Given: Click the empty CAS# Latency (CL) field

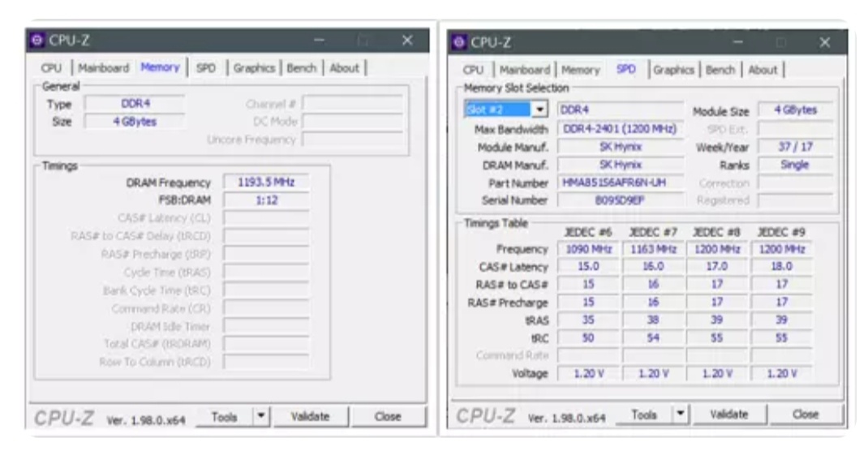Looking at the screenshot, I should pyautogui.click(x=266, y=217).
